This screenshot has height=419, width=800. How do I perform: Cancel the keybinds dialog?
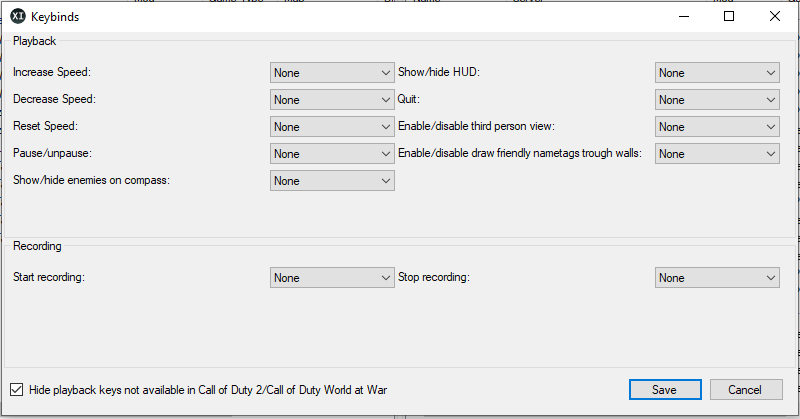(x=744, y=390)
